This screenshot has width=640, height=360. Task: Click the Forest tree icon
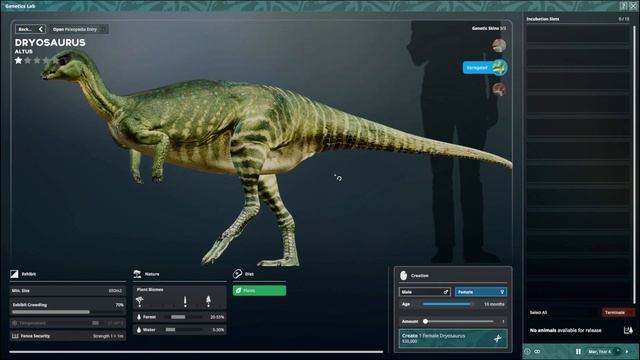(x=139, y=317)
